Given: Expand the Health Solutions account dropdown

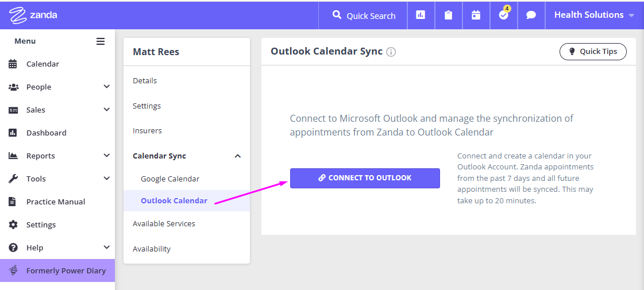Looking at the screenshot, I should (594, 15).
